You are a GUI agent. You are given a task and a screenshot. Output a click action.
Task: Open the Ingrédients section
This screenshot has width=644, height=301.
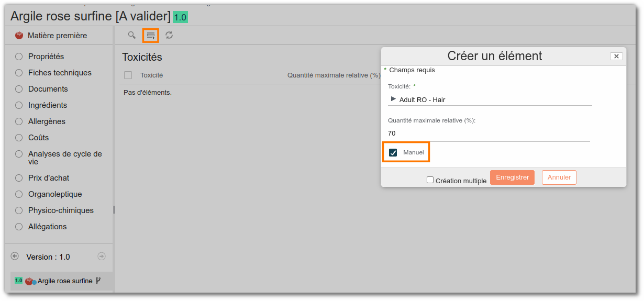point(48,105)
